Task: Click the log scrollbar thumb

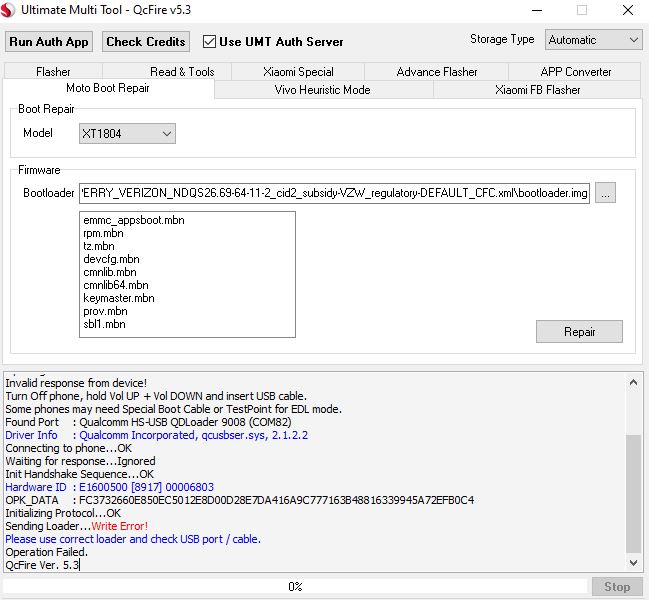Action: (x=633, y=493)
